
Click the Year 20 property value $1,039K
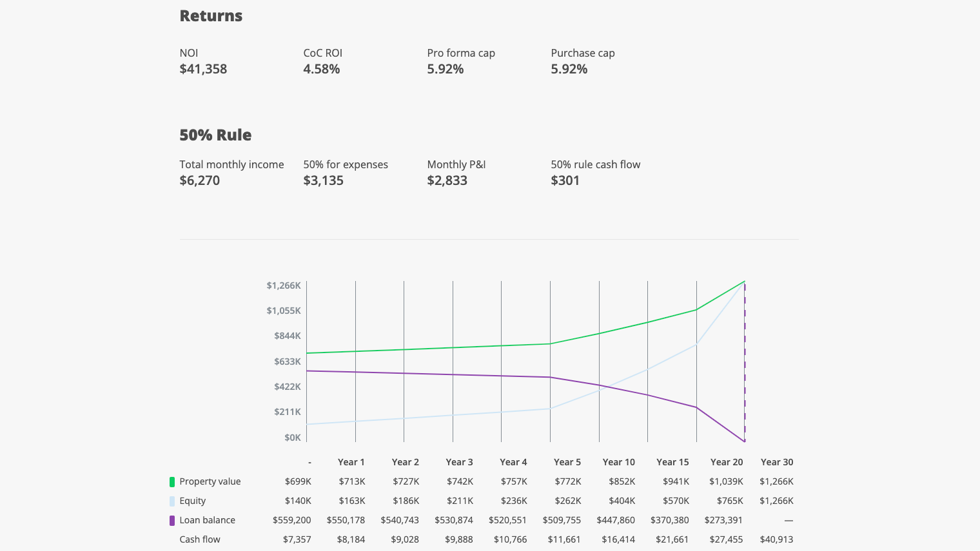click(727, 481)
